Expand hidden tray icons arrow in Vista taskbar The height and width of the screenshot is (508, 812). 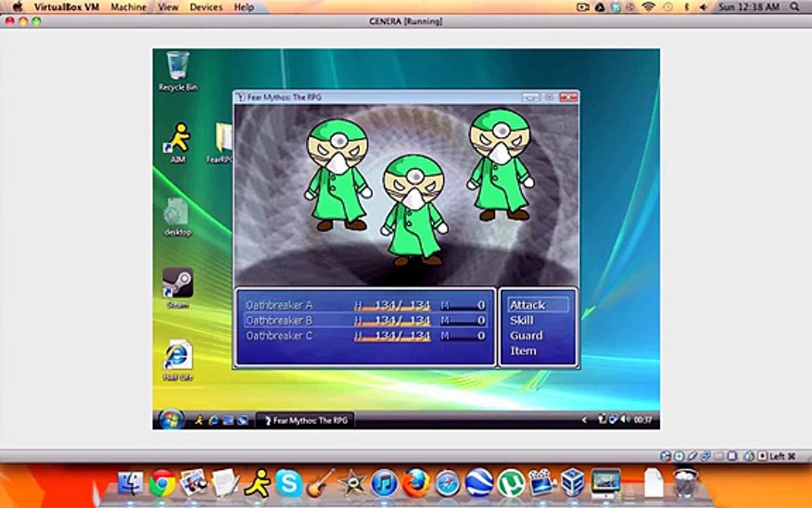pos(584,420)
